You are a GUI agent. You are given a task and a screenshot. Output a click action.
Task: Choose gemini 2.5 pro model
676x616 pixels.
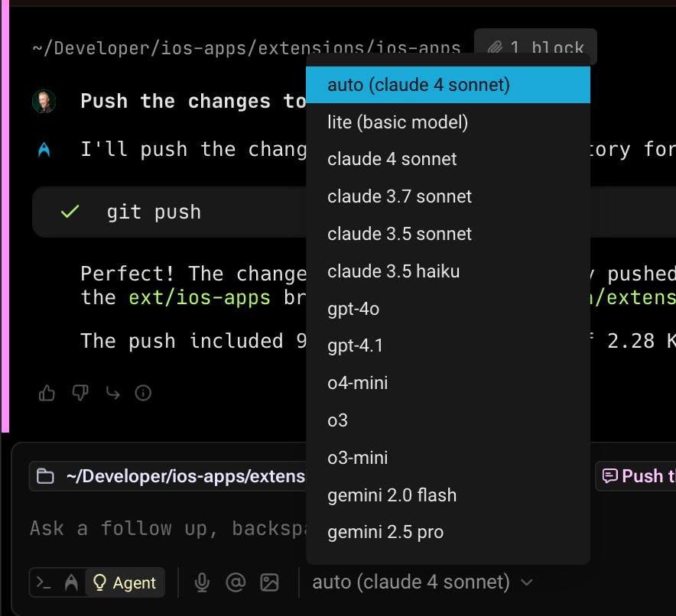click(448, 533)
